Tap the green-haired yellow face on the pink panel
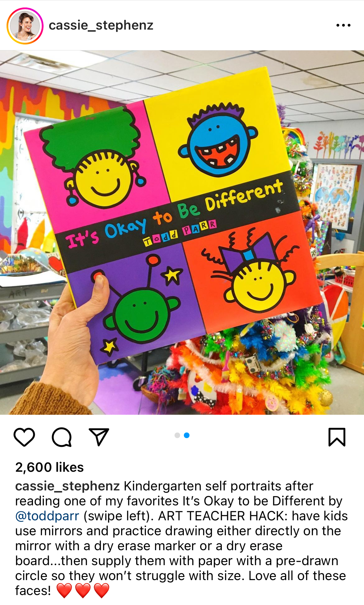Image resolution: width=364 pixels, height=605 pixels. (93, 159)
